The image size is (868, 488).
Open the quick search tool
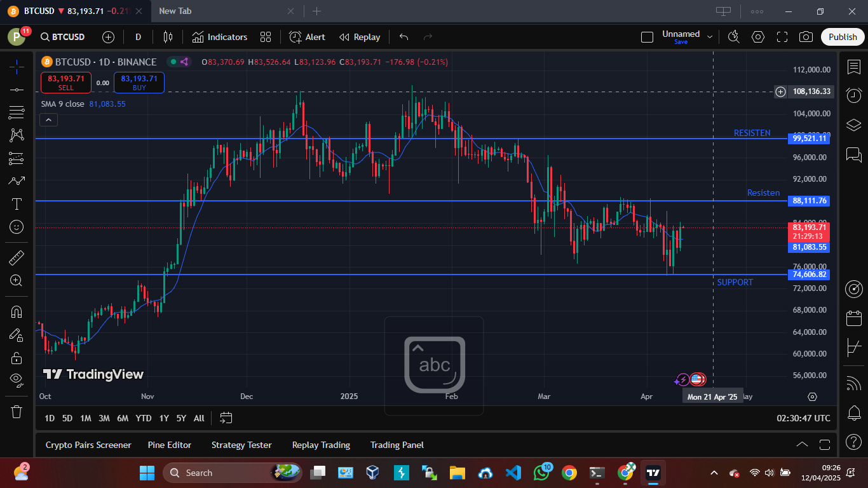click(x=733, y=37)
